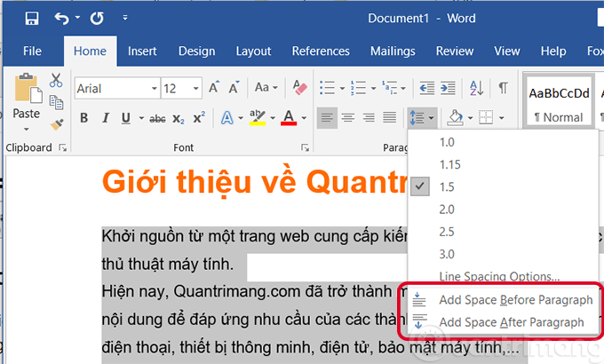This screenshot has height=364, width=604.
Task: Open the Review tab
Action: (455, 51)
